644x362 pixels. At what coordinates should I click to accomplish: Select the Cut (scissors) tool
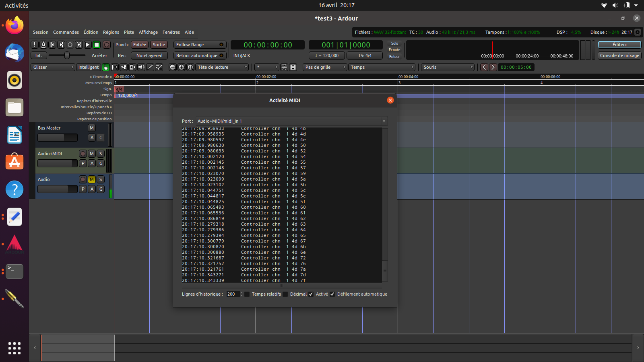[124, 67]
